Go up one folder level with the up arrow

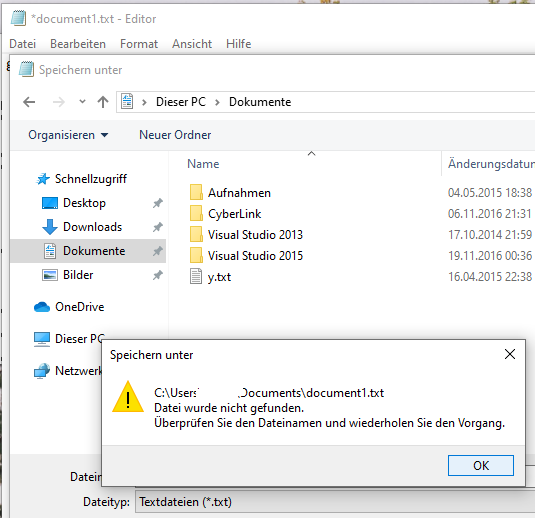click(103, 102)
